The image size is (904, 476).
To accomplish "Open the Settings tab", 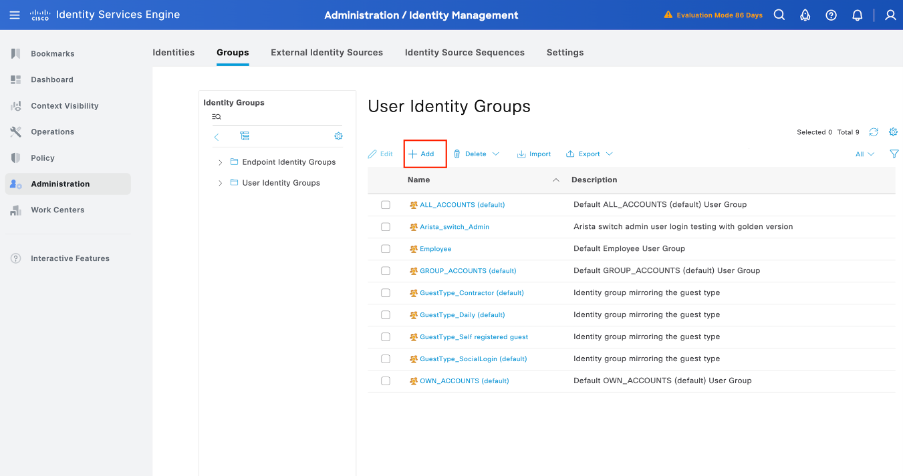I will pos(565,52).
